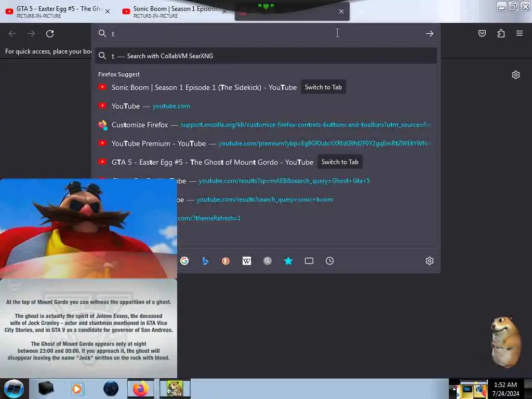
Task: Search with Bing one-off icon
Action: (205, 261)
